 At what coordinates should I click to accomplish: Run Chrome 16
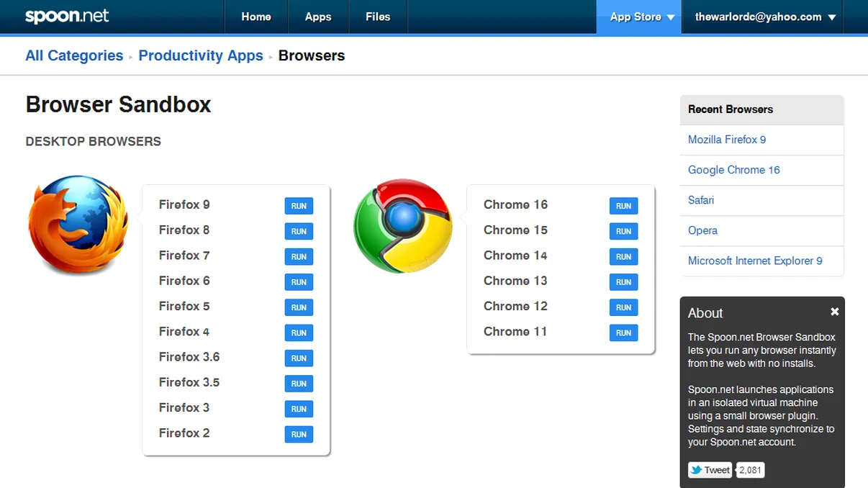click(x=623, y=206)
